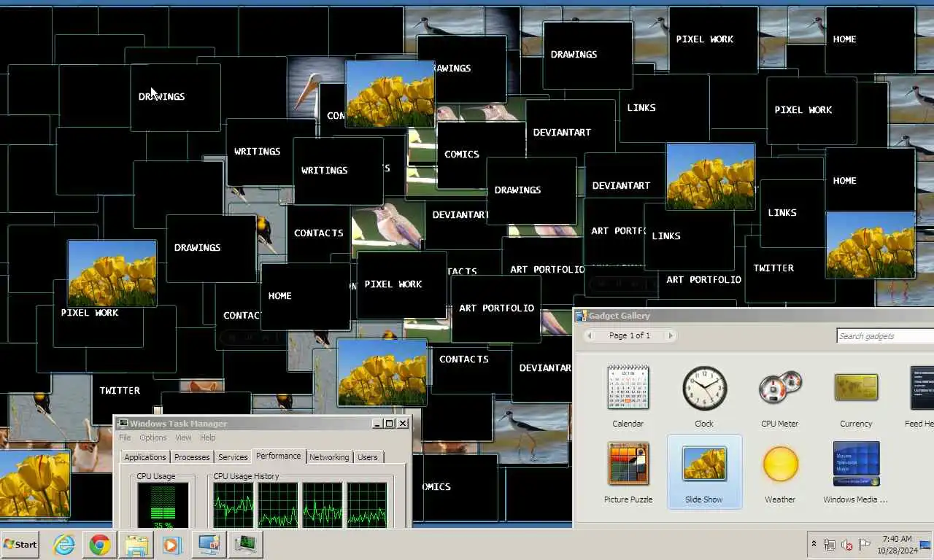Switch to the Users tab
Screen dimensions: 934x560
pos(368,457)
